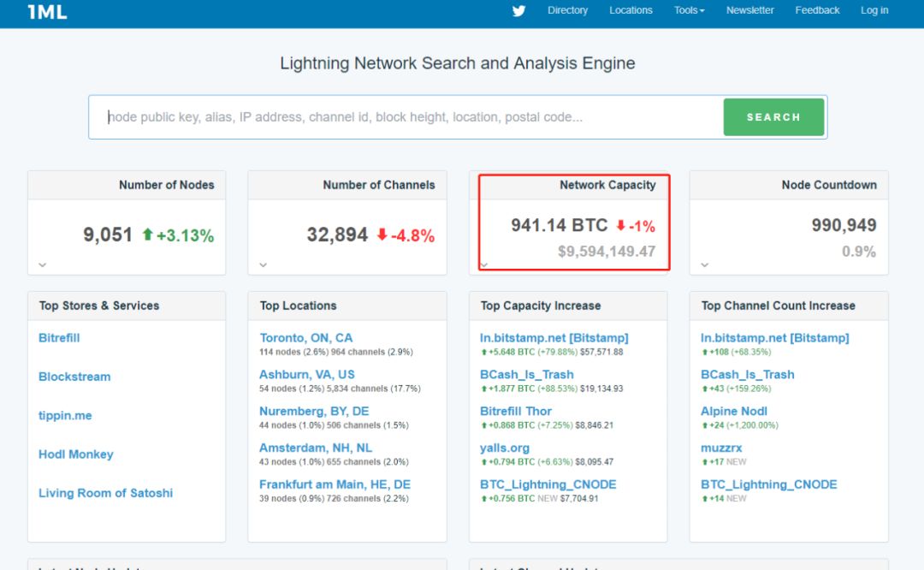This screenshot has width=924, height=570.
Task: Click the Top Capacity Increase heading
Action: (541, 306)
